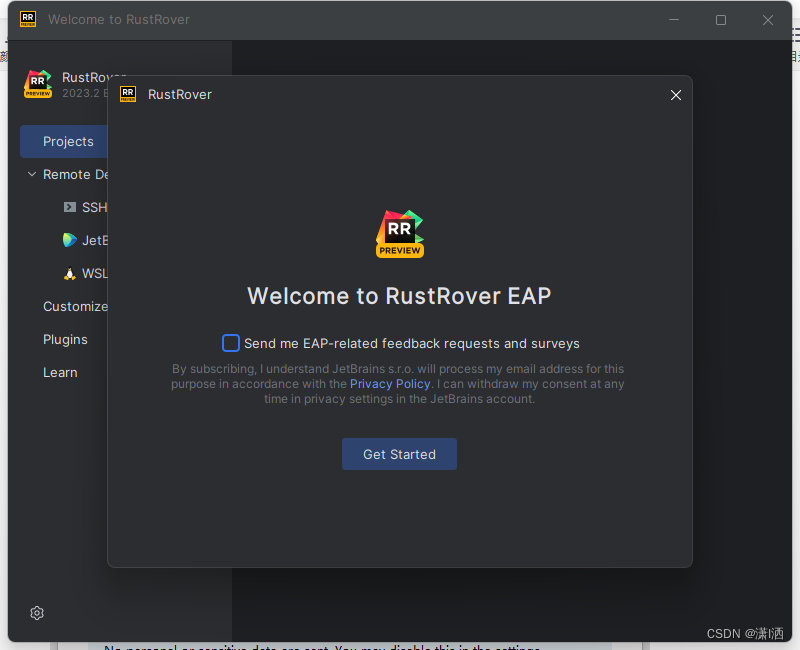The image size is (800, 650).
Task: Open the Privacy Policy link
Action: coord(390,384)
